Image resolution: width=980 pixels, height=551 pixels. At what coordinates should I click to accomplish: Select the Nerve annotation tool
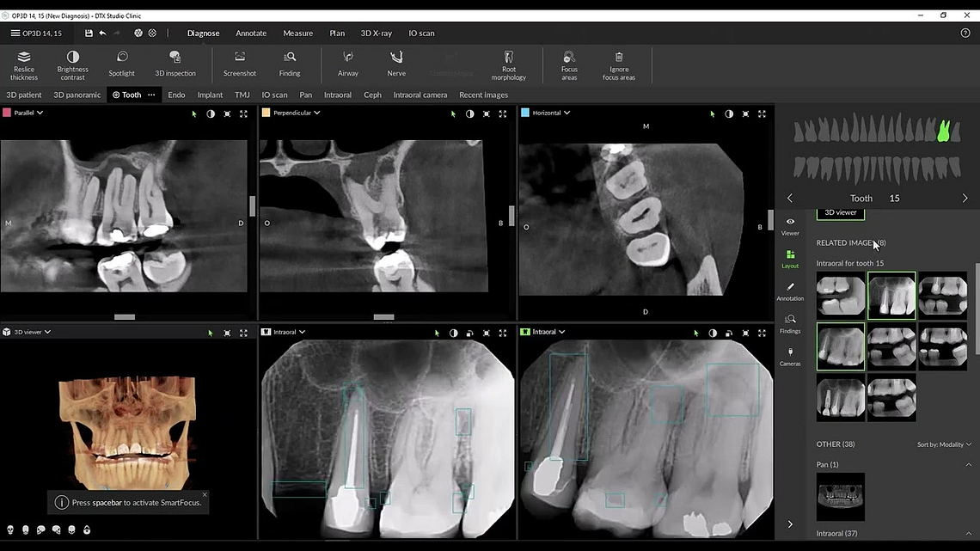click(x=395, y=63)
